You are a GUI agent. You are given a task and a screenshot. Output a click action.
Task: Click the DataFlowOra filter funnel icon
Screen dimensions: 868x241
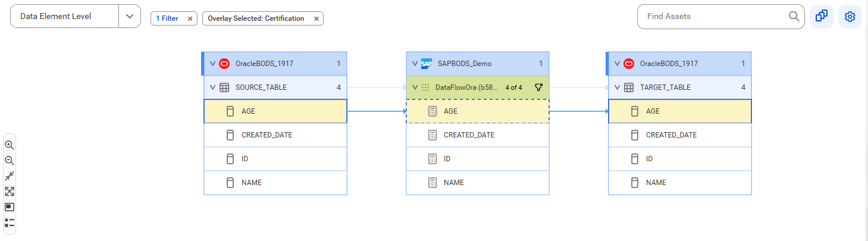pyautogui.click(x=538, y=87)
